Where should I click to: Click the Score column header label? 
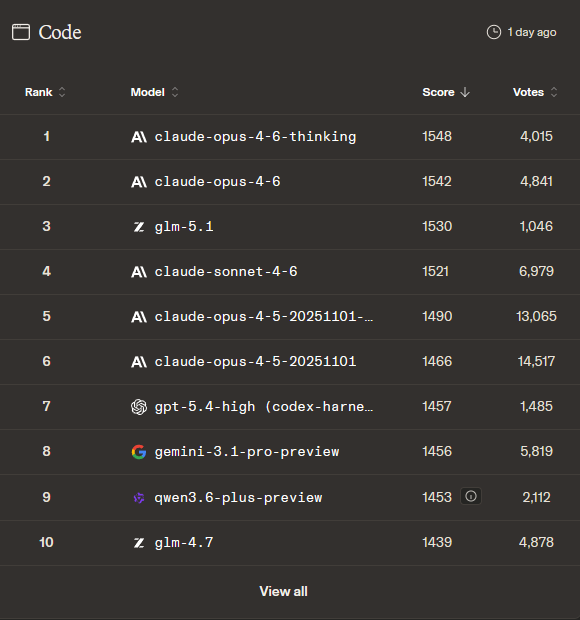point(438,92)
